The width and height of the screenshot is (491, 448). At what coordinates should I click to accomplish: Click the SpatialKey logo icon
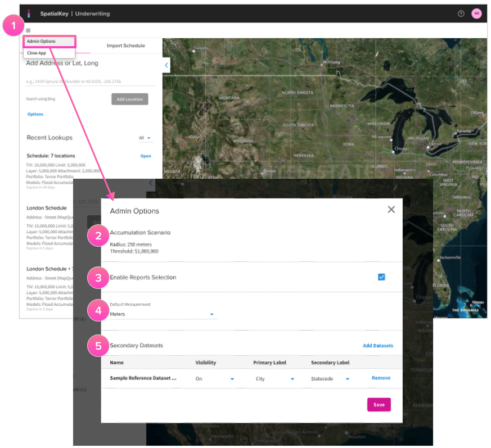(29, 13)
